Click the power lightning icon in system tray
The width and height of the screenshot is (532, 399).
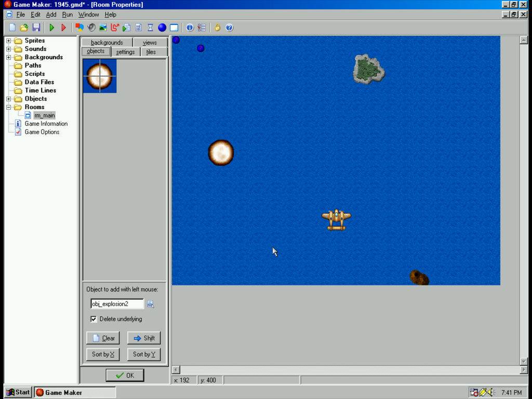tap(483, 392)
